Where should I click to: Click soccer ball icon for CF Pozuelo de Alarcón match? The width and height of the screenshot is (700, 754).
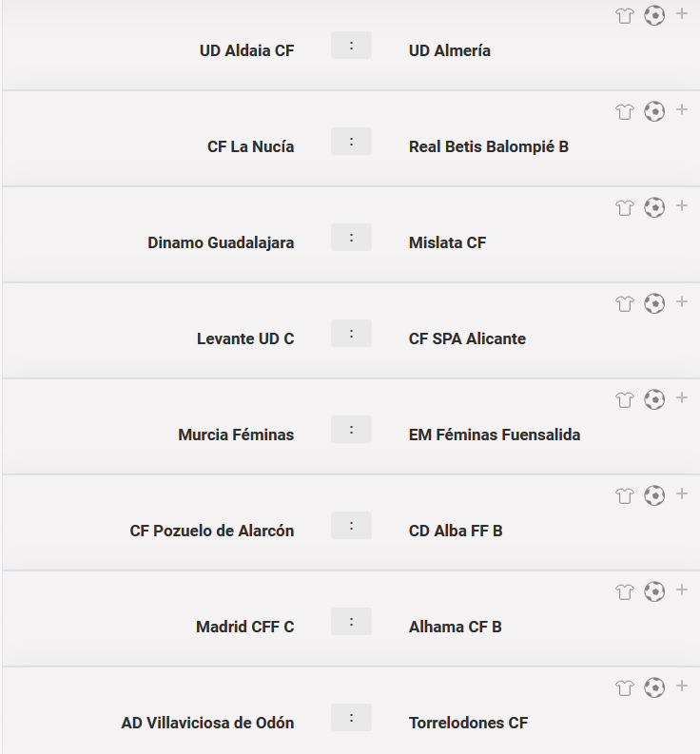coord(654,495)
